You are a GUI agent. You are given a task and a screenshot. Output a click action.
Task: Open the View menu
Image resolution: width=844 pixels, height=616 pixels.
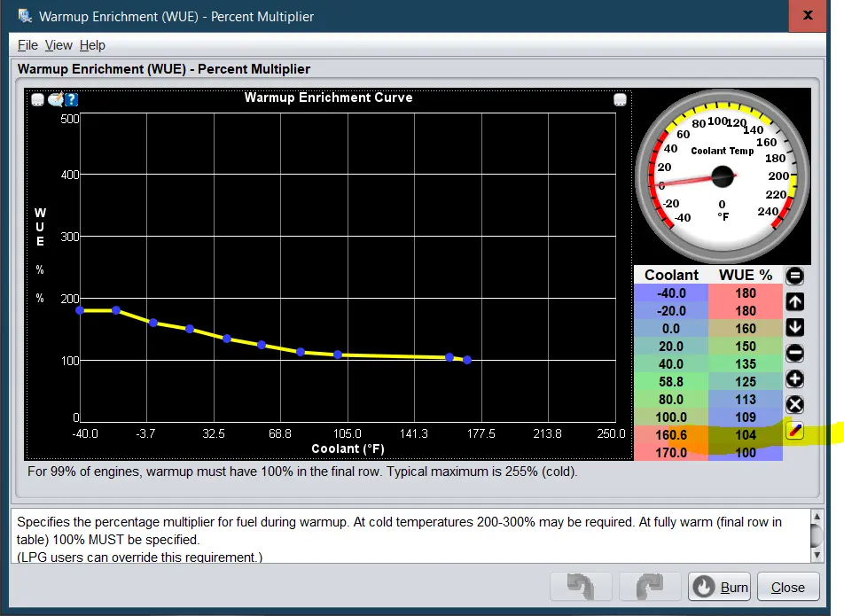(x=59, y=45)
